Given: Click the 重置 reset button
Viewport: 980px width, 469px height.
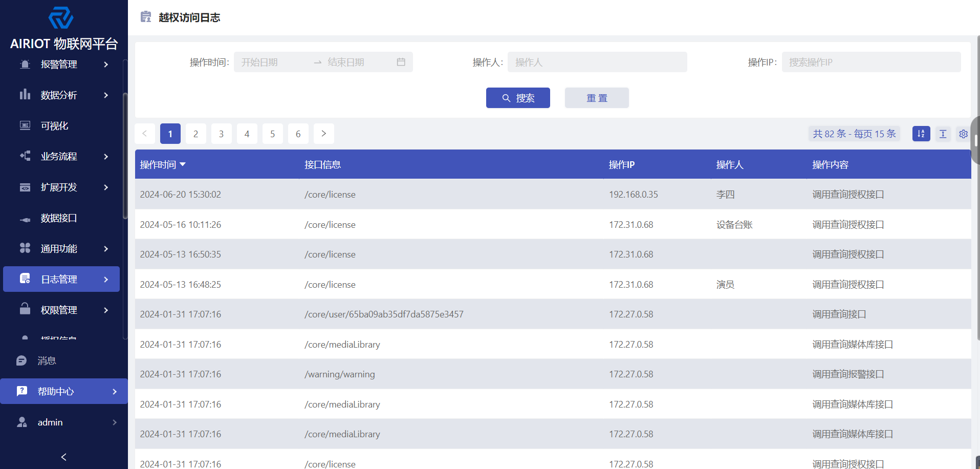Looking at the screenshot, I should (x=597, y=98).
